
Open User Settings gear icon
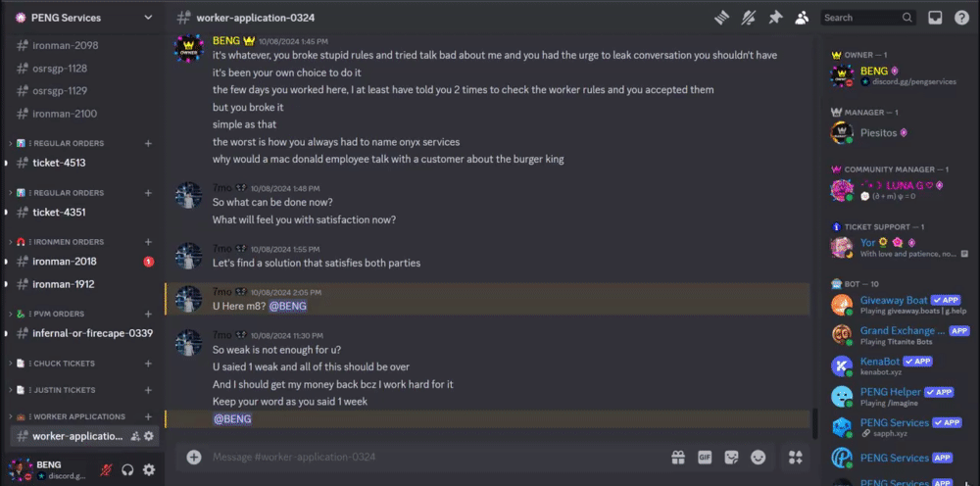[x=149, y=469]
